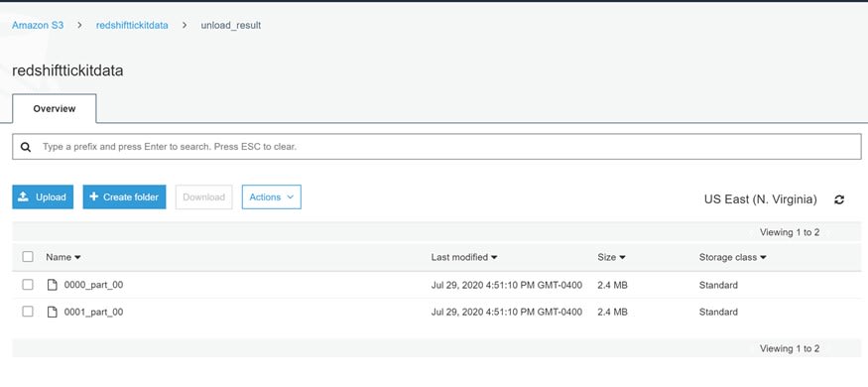Click the file icon of 0001_part_00
Viewport: 868px width, 387px height.
(x=52, y=312)
